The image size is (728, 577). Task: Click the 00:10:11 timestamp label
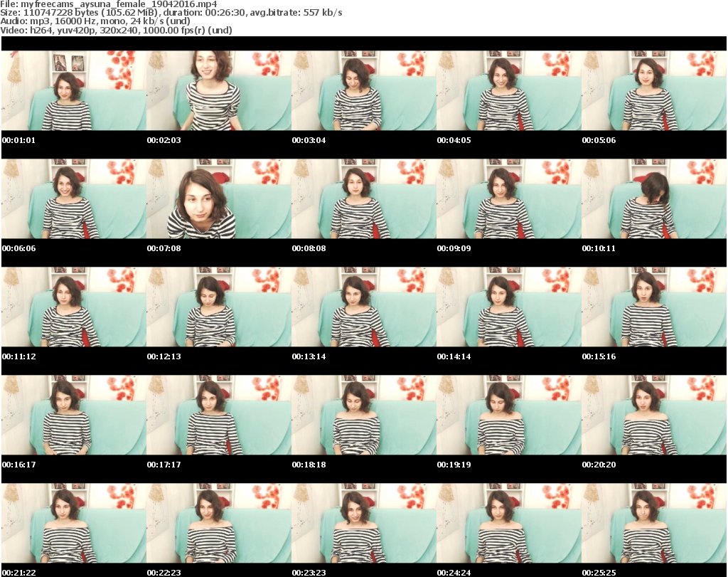point(599,248)
